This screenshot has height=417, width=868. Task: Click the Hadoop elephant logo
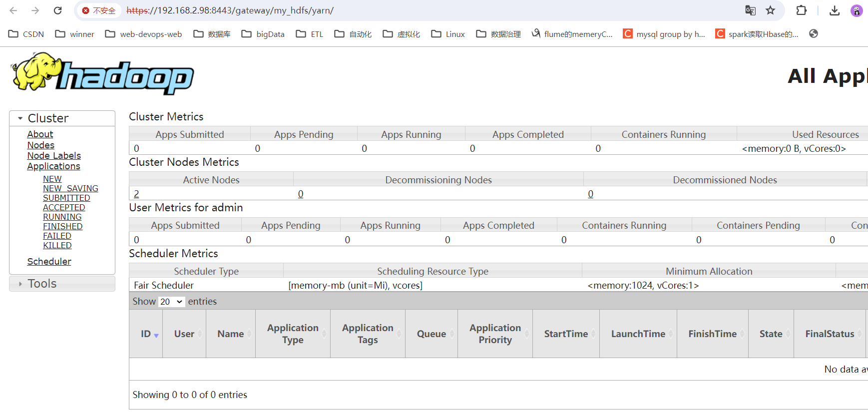pos(102,74)
